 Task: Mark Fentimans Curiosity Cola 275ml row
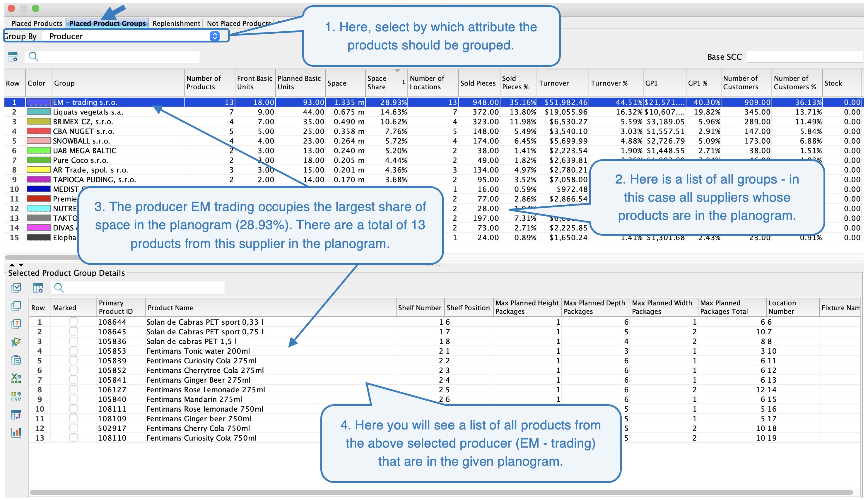[73, 361]
